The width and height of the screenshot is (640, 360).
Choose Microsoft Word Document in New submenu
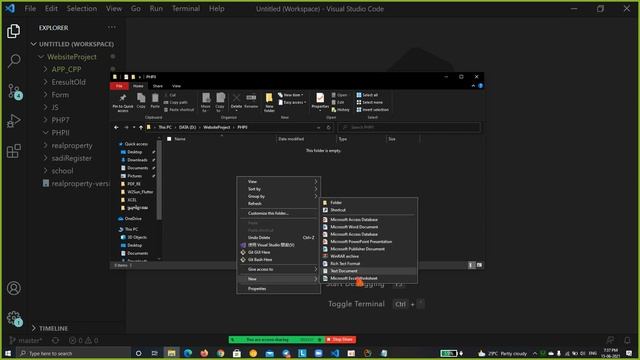point(369,227)
